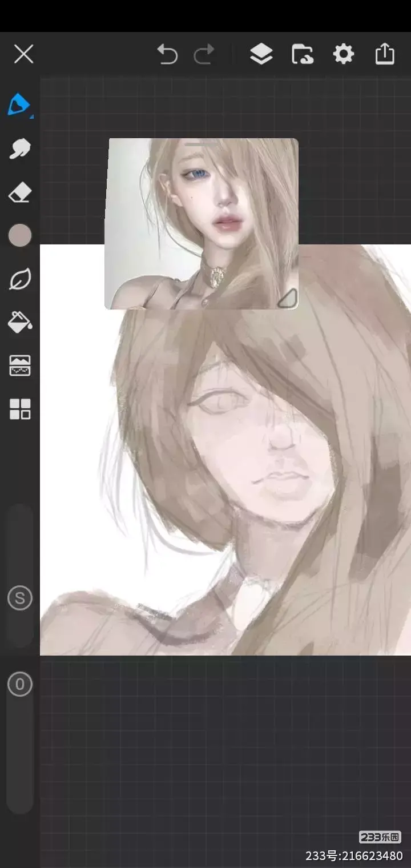This screenshot has height=868, width=411.
Task: Select the blue pen brush tool
Action: 19,105
